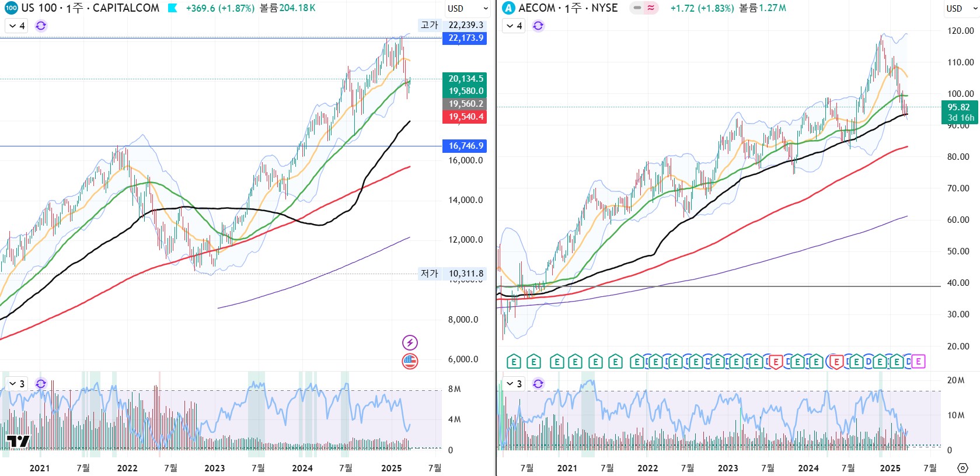980x476 pixels.
Task: Click the US 100 · 1주 · CAPITALCOM title
Action: [90, 8]
